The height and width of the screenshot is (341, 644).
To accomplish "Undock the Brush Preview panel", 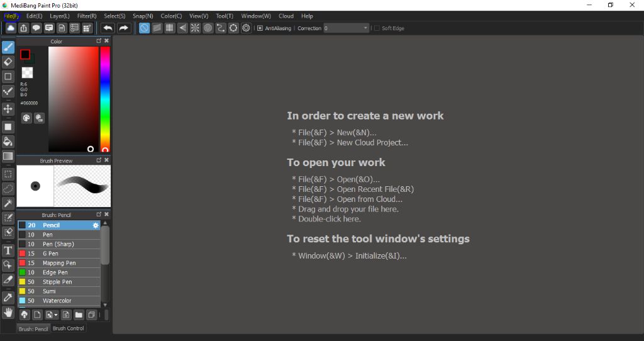I will (99, 160).
